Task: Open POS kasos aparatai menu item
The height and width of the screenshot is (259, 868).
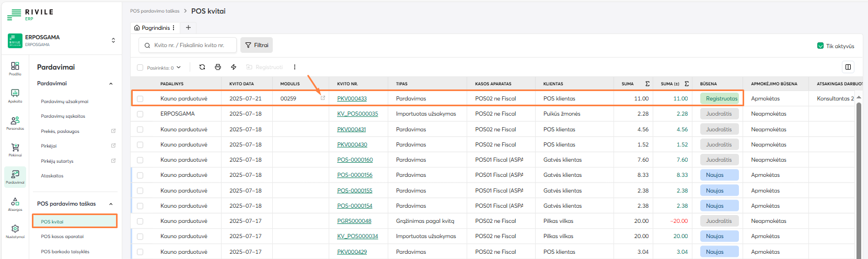Action: (62, 237)
